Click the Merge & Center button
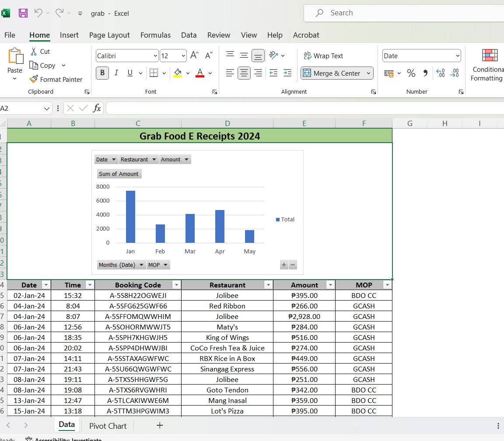The height and width of the screenshot is (441, 504). click(332, 73)
